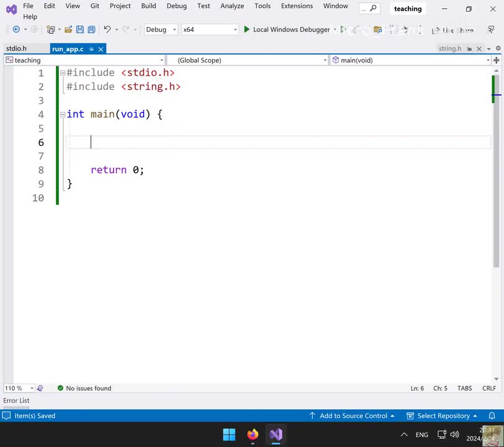Open the Find in Files folder icon
504x447 pixels.
(377, 30)
